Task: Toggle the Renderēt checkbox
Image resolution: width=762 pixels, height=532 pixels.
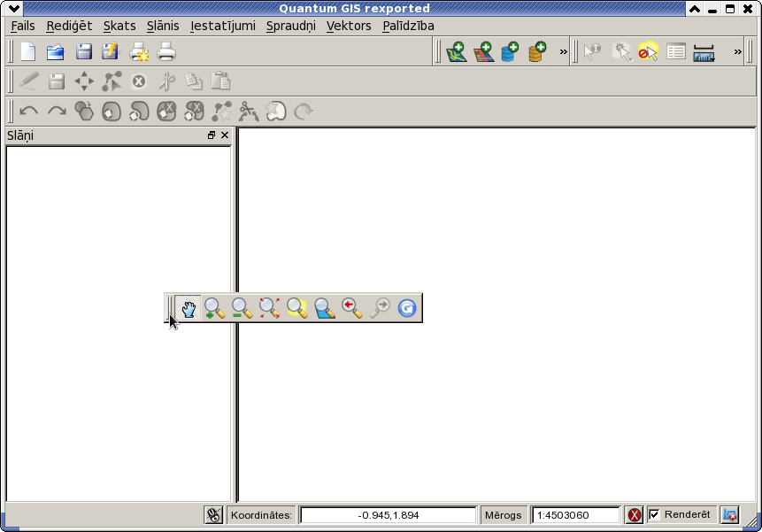Action: click(655, 514)
